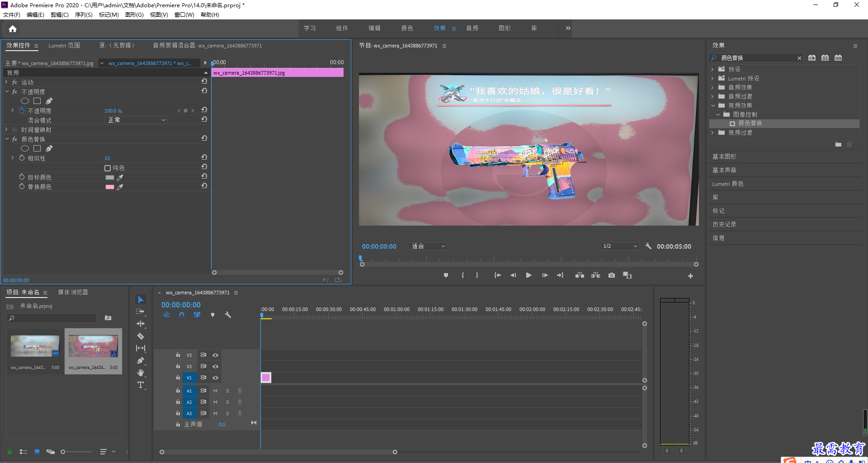Screen dimensions: 868x463
Task: Switch to the 音频 workspace
Action: 472,28
